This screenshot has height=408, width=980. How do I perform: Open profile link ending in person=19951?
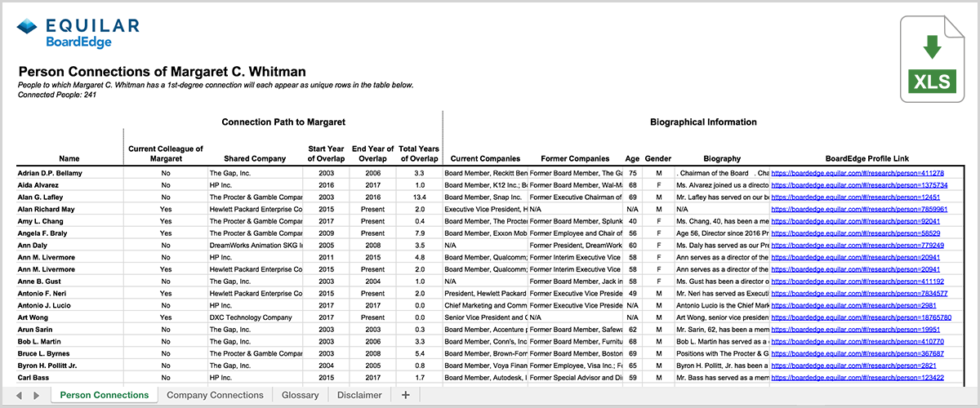(x=855, y=329)
